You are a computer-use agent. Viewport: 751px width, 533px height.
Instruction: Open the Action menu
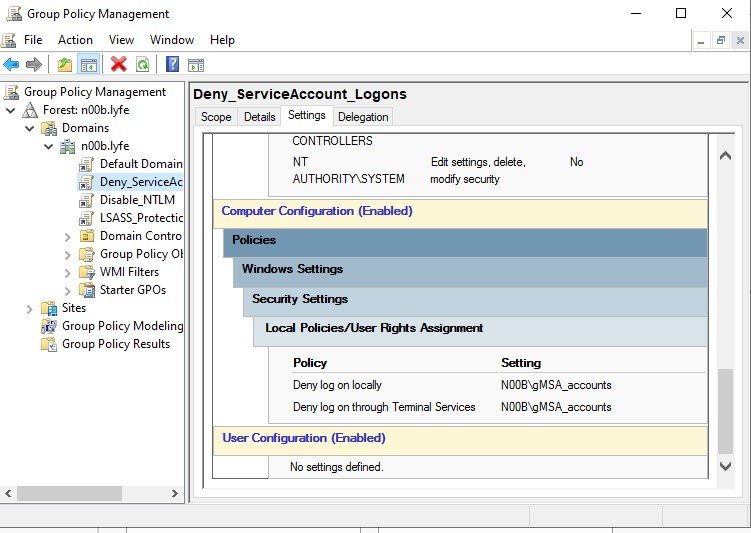click(x=75, y=40)
